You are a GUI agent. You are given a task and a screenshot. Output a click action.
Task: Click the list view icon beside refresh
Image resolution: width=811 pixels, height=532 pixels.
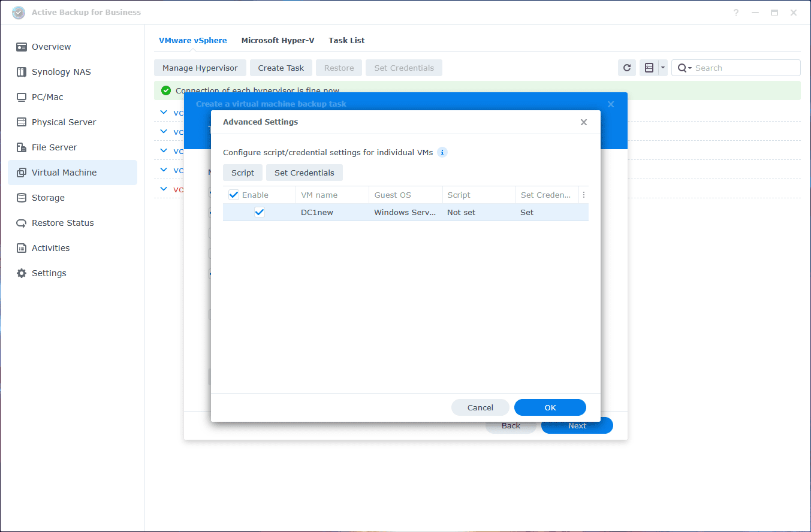[649, 68]
